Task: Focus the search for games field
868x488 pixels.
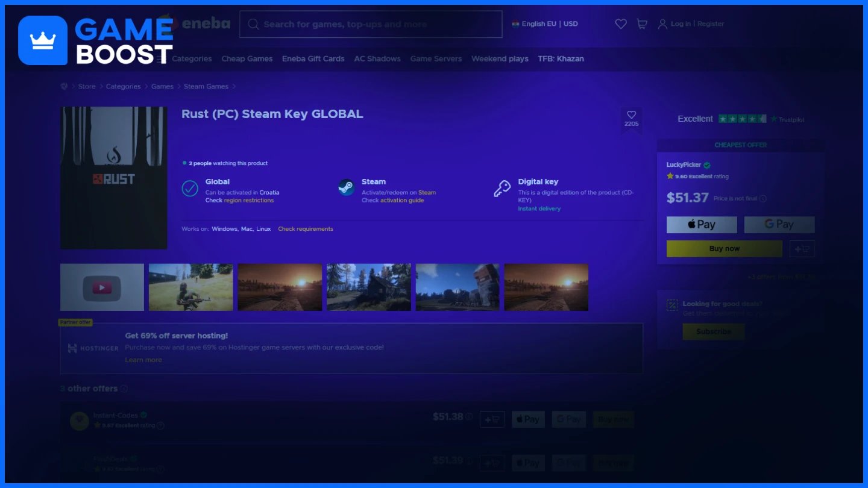Action: (x=371, y=24)
